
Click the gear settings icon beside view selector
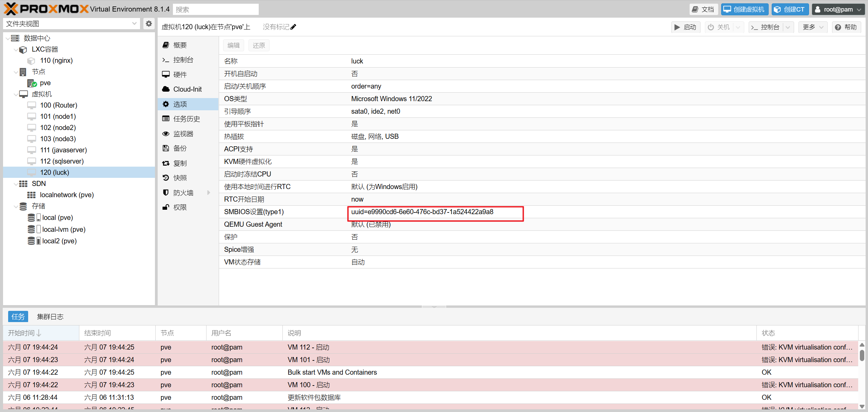(x=149, y=24)
